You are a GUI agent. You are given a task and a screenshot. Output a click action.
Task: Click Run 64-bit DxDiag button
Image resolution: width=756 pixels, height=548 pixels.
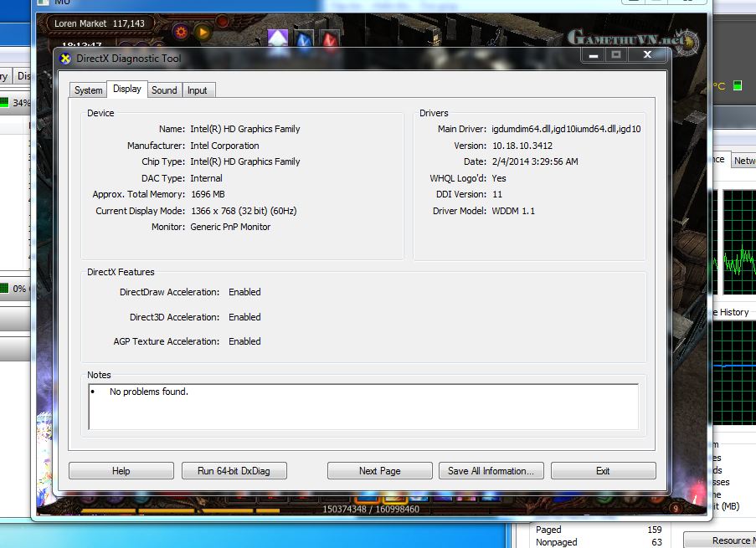click(x=234, y=471)
